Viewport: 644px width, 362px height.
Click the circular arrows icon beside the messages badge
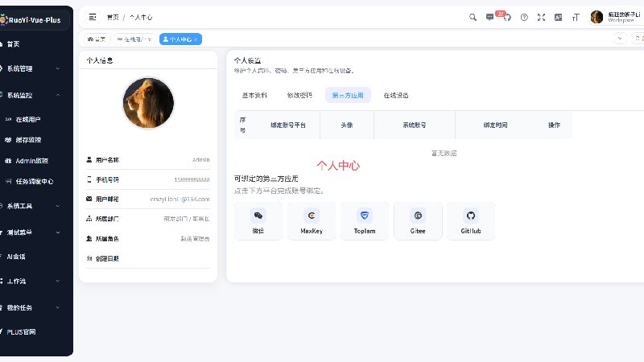tap(508, 18)
